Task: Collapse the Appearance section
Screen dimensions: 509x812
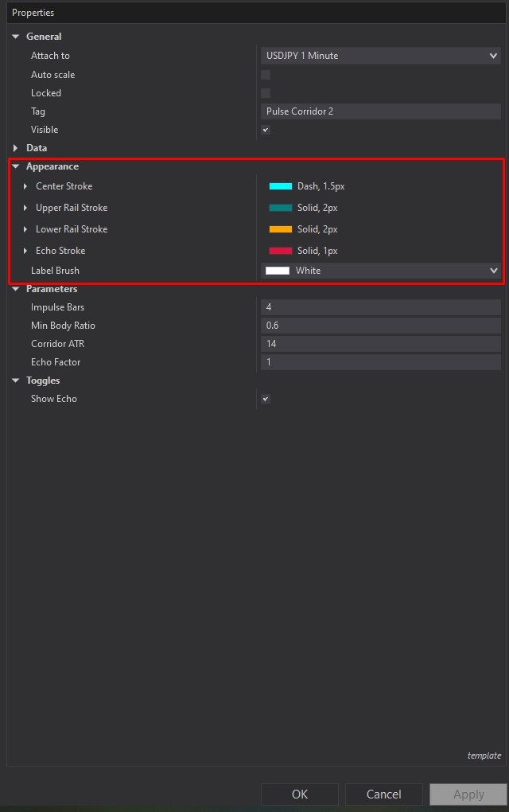Action: [16, 166]
